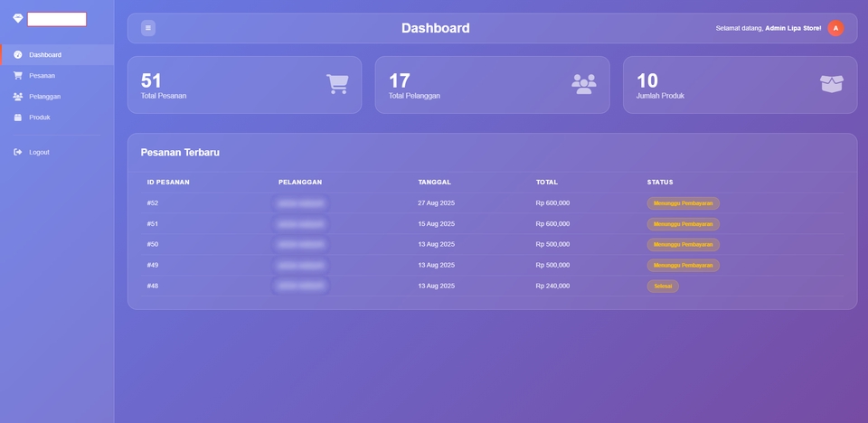868x423 pixels.
Task: Click the total Rp 240,000
Action: click(552, 287)
